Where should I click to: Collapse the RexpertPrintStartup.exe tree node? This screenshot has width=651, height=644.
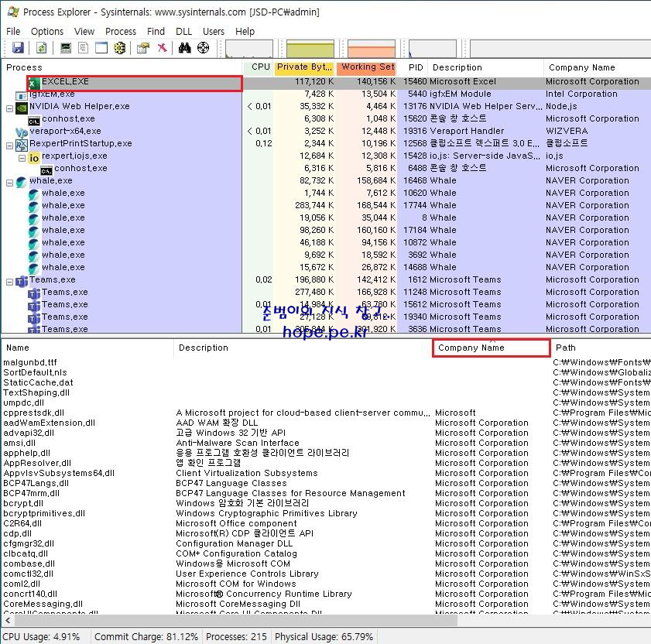coord(9,146)
